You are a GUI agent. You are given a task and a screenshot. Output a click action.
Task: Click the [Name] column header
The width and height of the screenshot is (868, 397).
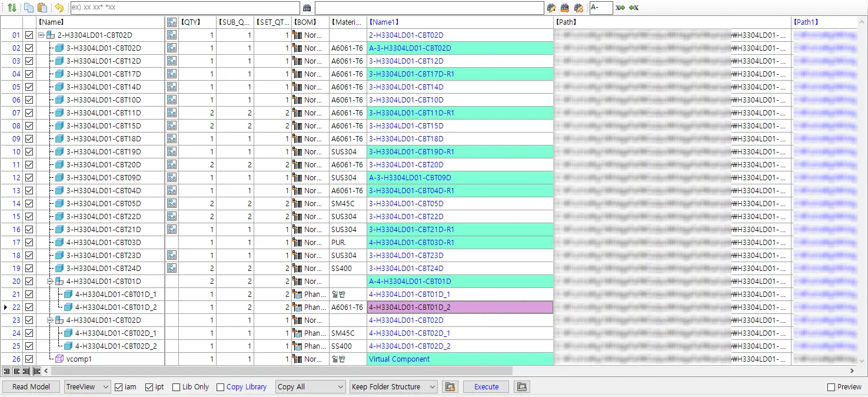(100, 22)
